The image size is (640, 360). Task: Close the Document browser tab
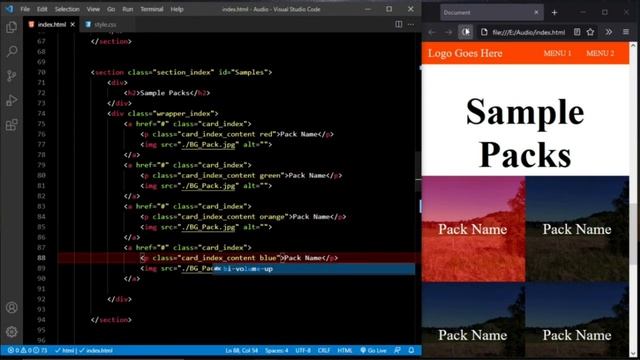click(x=536, y=13)
